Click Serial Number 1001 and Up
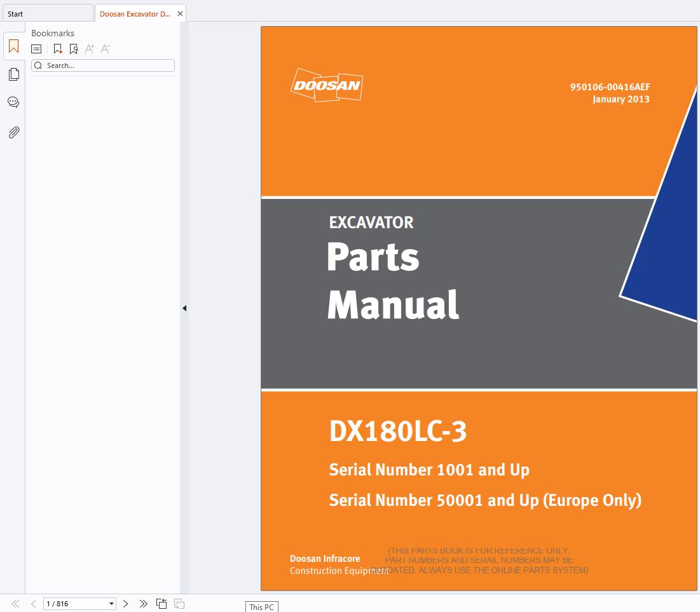 (x=429, y=470)
